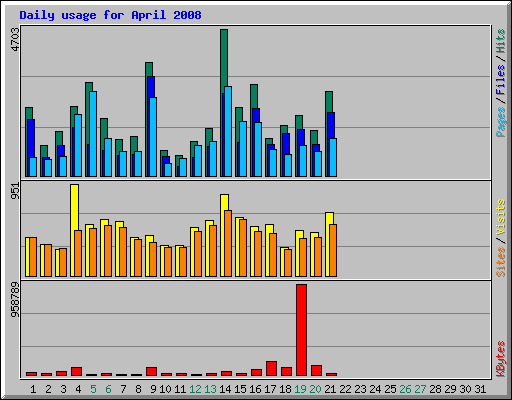Click the 958789 KBytes axis label

(x=15, y=300)
